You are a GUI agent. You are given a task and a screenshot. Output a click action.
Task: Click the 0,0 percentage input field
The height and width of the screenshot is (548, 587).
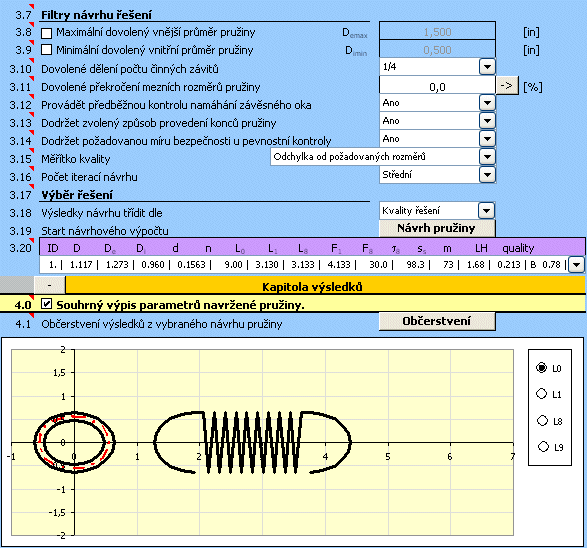pos(437,86)
